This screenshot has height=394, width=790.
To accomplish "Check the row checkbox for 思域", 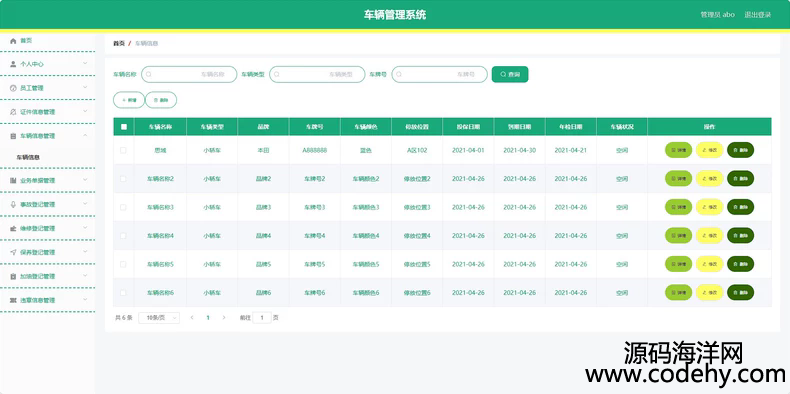I will pos(123,150).
